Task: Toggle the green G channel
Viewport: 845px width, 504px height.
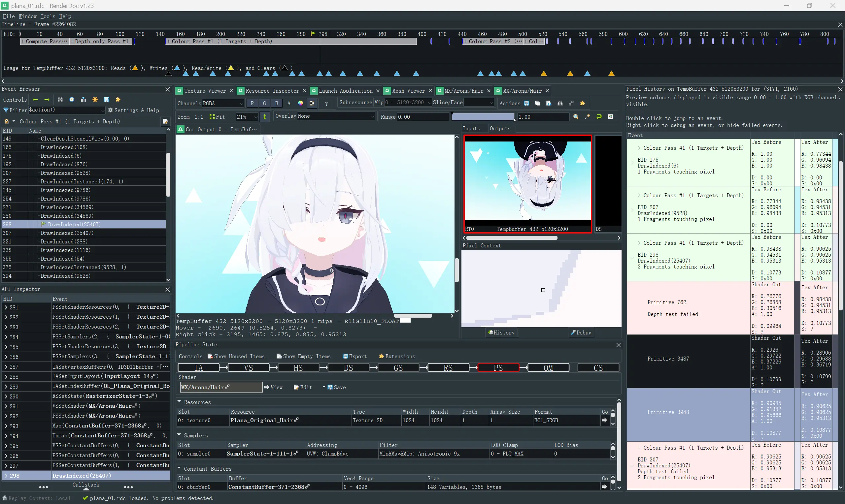Action: pos(264,103)
